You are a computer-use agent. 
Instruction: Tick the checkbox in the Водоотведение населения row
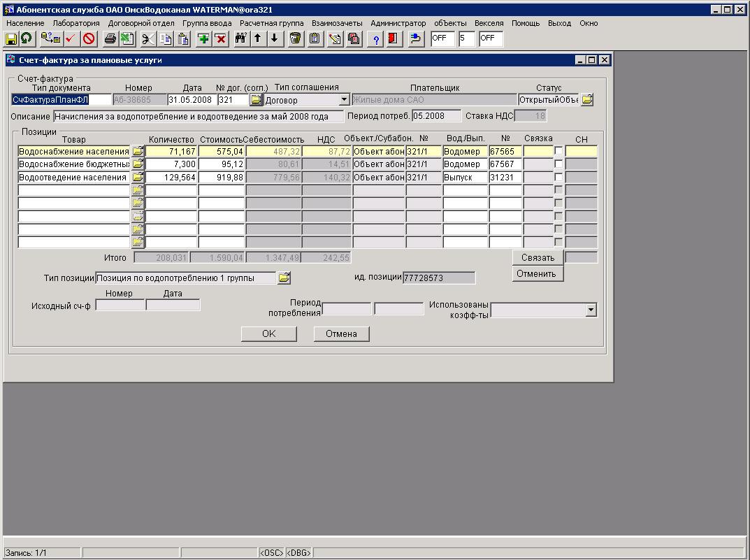(x=558, y=178)
